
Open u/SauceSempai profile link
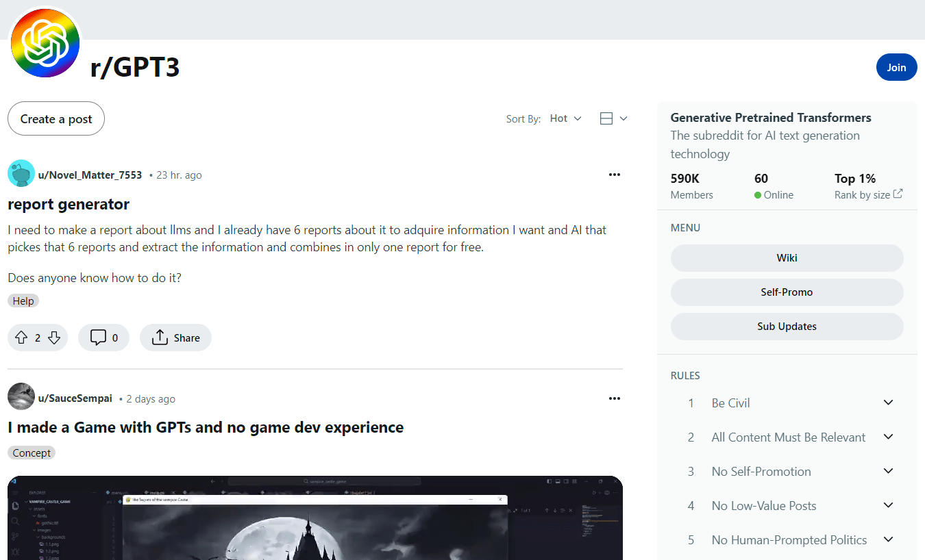75,399
